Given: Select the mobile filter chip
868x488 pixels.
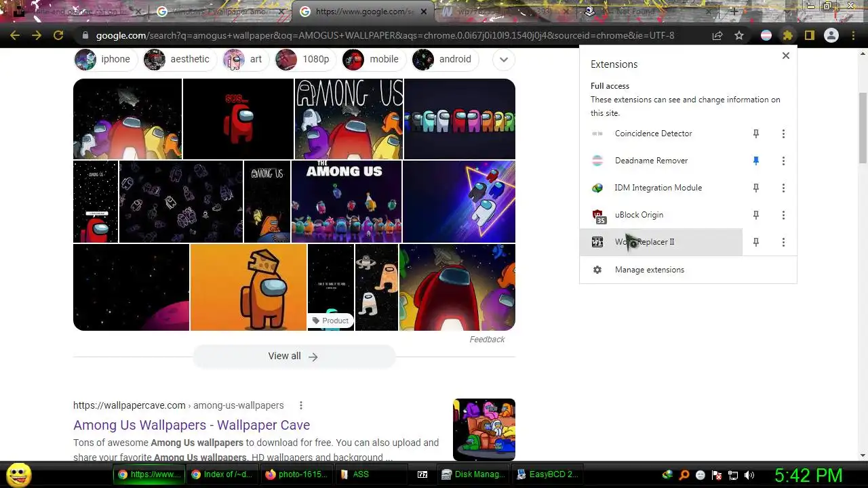Looking at the screenshot, I should click(x=373, y=59).
